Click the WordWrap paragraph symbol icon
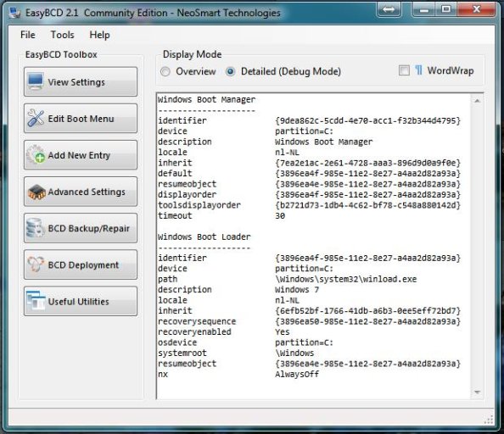Image resolution: width=504 pixels, height=434 pixels. coord(419,70)
